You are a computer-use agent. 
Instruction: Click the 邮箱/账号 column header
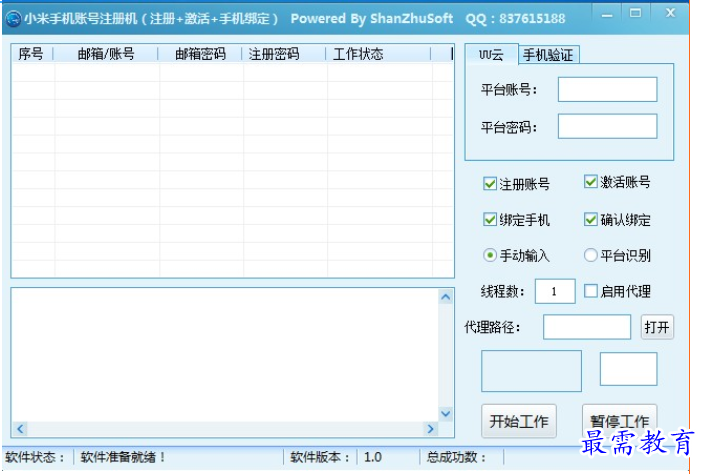click(106, 54)
